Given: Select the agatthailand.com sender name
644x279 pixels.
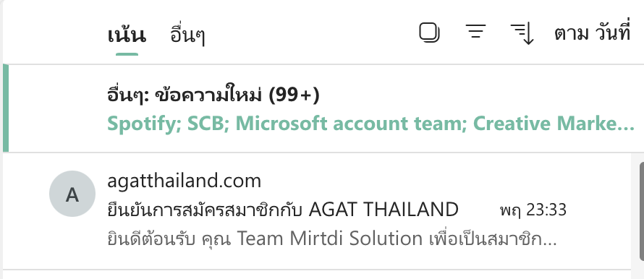Looking at the screenshot, I should (184, 181).
